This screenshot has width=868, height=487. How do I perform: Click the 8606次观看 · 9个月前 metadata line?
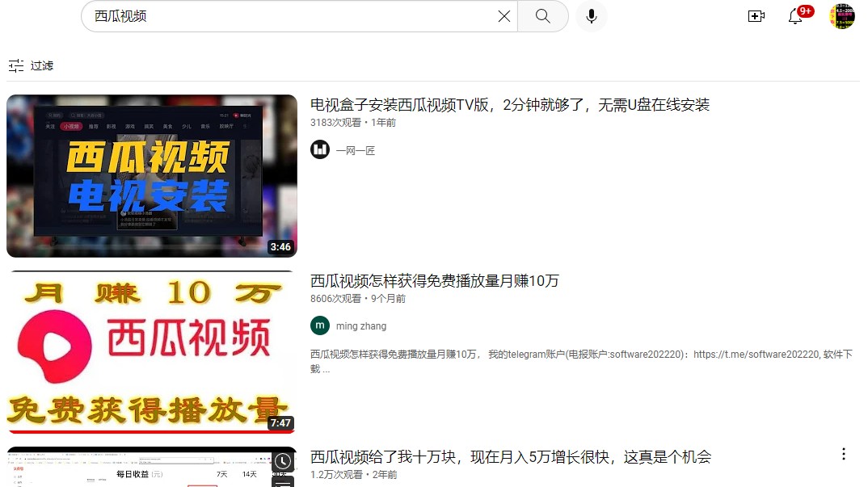tap(358, 298)
